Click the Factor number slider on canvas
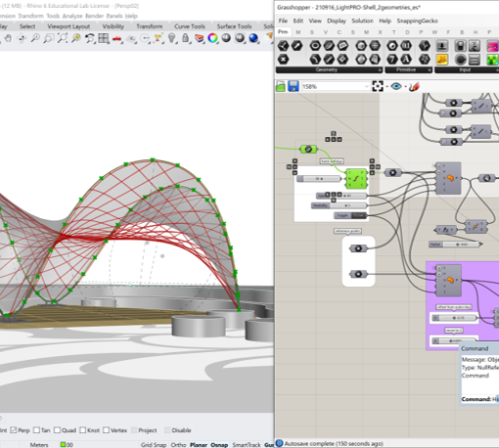Image resolution: width=499 pixels, height=448 pixels. pos(455,245)
